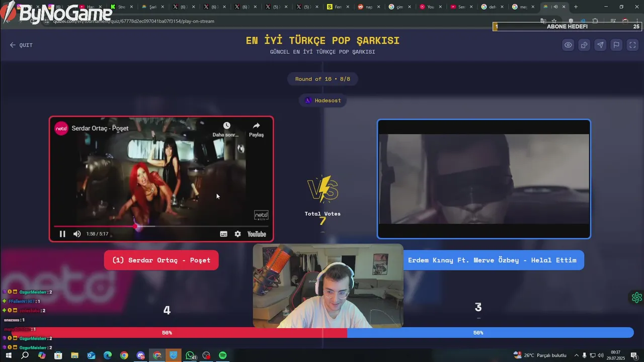
Task: Switch to the 'nap' tab
Action: (x=369, y=7)
